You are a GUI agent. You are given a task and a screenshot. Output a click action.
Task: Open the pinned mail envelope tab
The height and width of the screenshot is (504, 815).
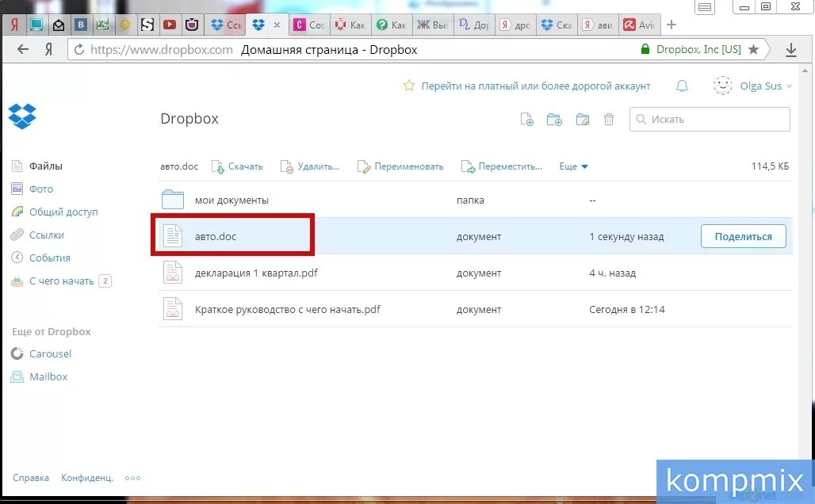59,25
